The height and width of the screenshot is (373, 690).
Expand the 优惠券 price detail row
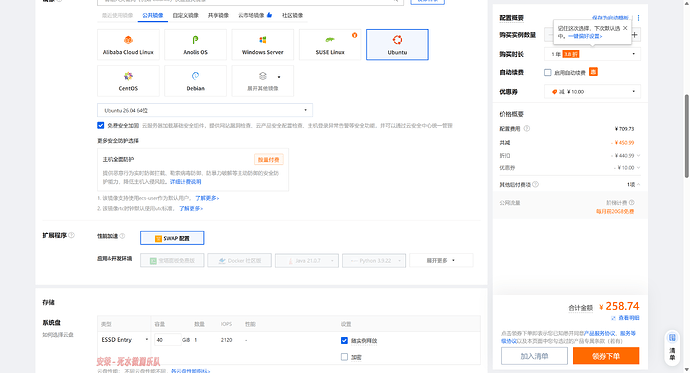click(x=639, y=168)
